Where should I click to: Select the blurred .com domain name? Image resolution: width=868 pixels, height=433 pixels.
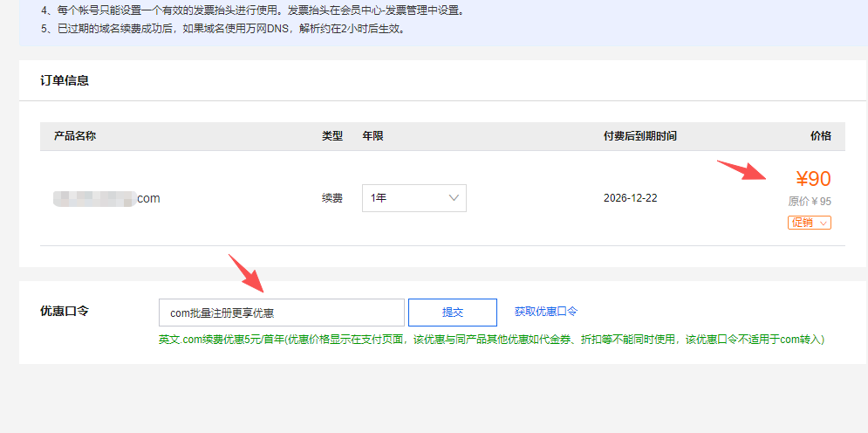click(106, 198)
